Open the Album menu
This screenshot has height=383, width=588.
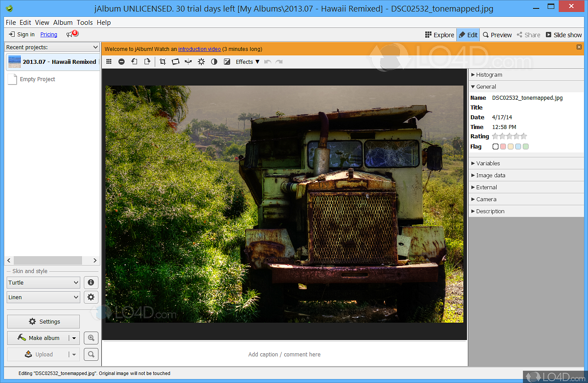(63, 23)
